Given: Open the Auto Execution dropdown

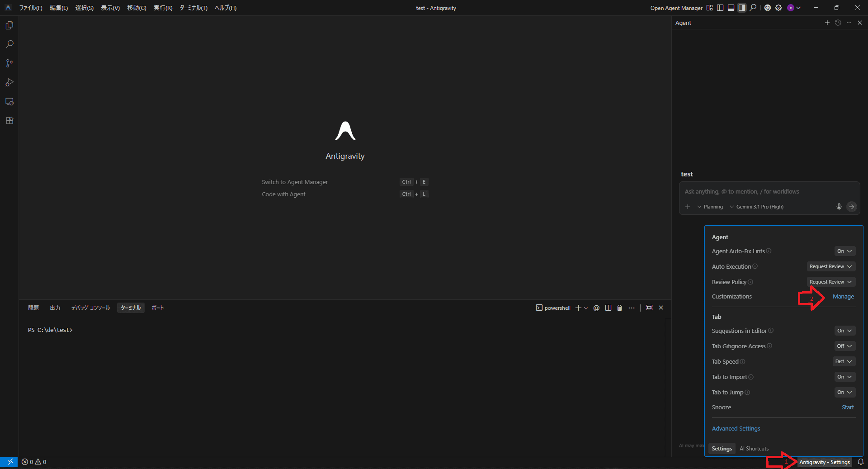Looking at the screenshot, I should [x=830, y=267].
